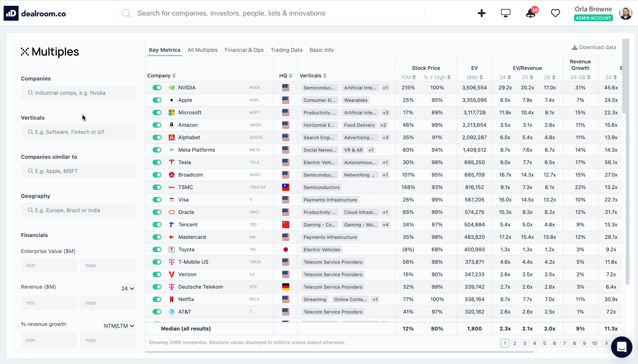The image size is (638, 364).
Task: Click the heart favorites icon
Action: pos(555,13)
